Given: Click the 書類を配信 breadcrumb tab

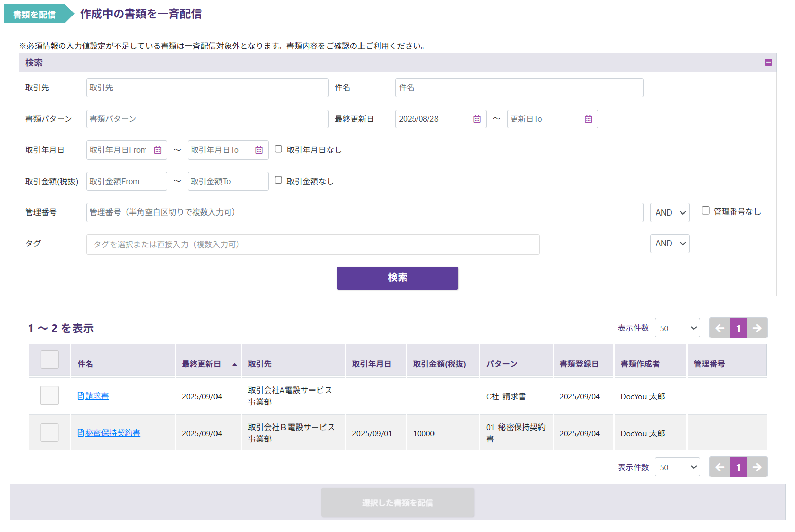Looking at the screenshot, I should click(x=34, y=14).
